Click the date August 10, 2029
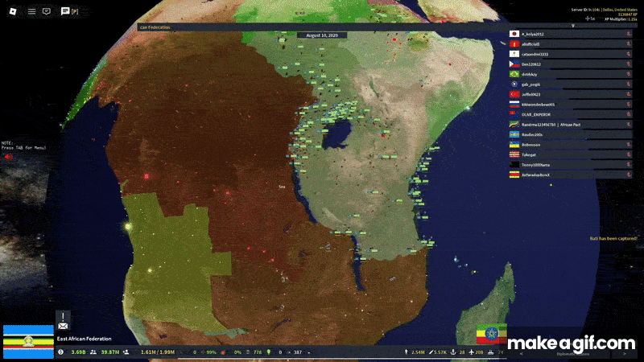Viewport: 644px width, 362px height. pyautogui.click(x=322, y=35)
